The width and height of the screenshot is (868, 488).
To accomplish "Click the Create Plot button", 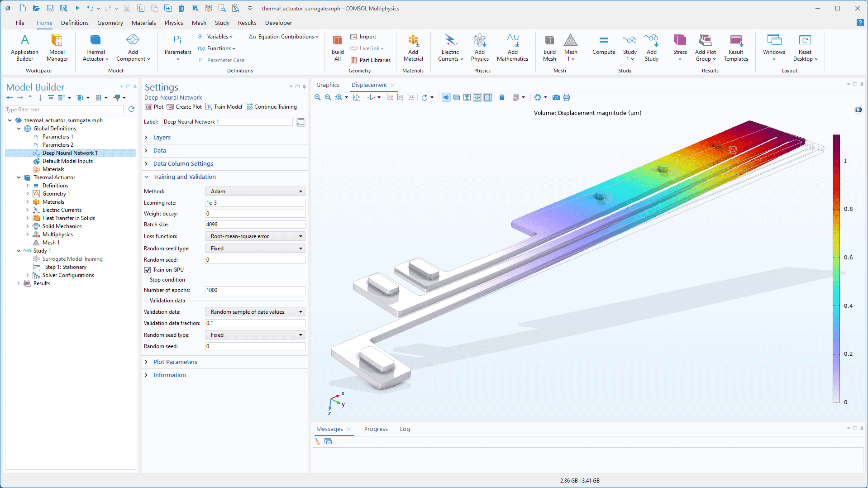I will [184, 107].
